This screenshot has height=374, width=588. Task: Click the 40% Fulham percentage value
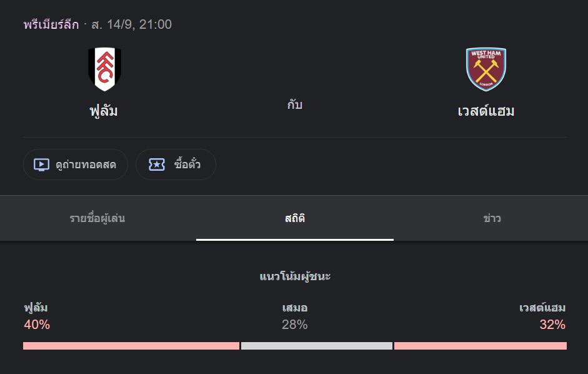click(37, 325)
